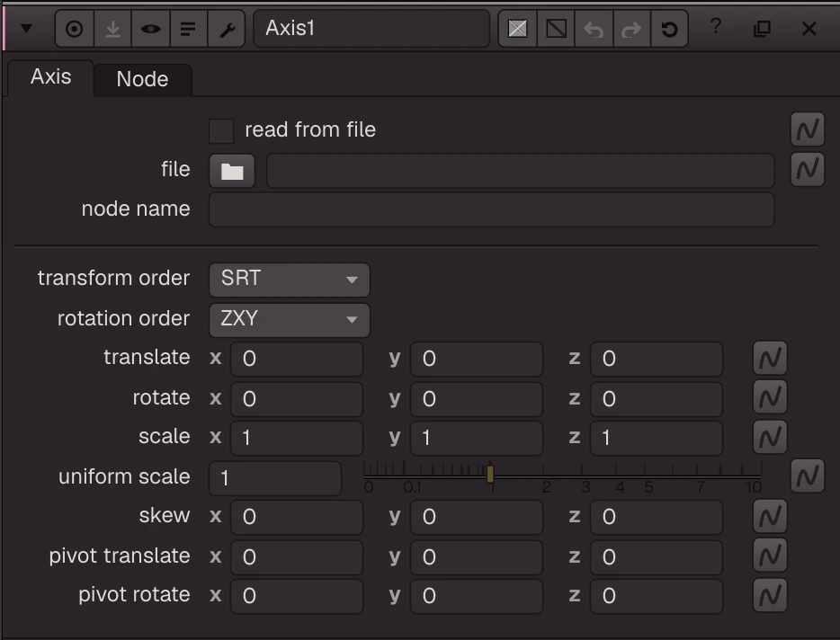This screenshot has height=640, width=840.
Task: Click the revert circular arrow icon
Action: [670, 29]
